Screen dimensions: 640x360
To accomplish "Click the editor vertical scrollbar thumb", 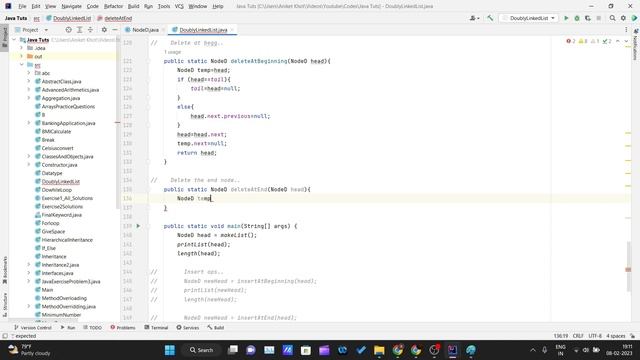I will pos(628,267).
